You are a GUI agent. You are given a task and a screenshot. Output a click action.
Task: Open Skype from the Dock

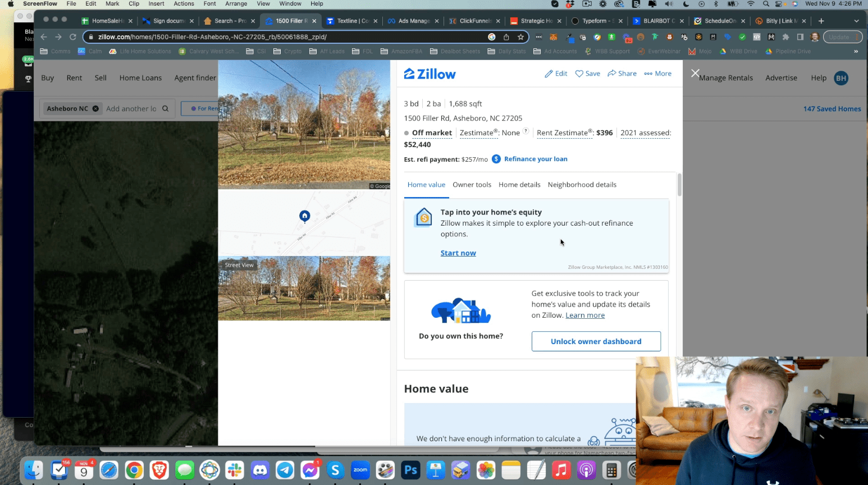335,470
